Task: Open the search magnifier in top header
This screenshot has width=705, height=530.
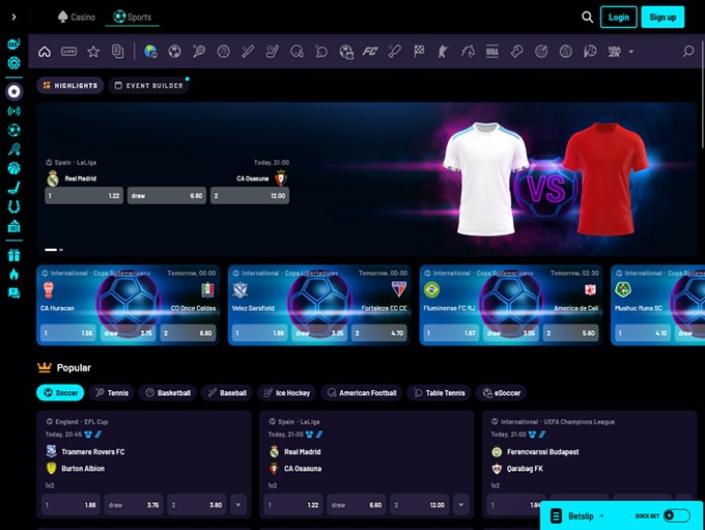Action: coord(587,17)
